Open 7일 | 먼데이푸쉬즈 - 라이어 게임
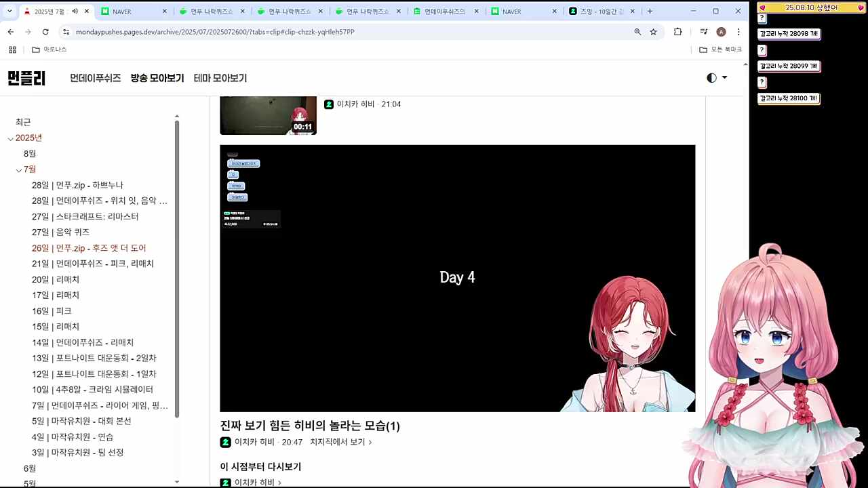 coord(100,405)
